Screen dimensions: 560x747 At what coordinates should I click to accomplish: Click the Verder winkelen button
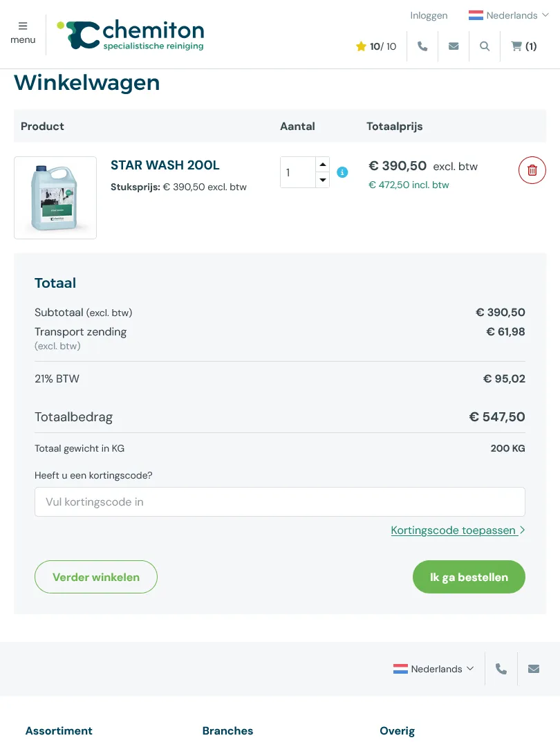point(96,577)
